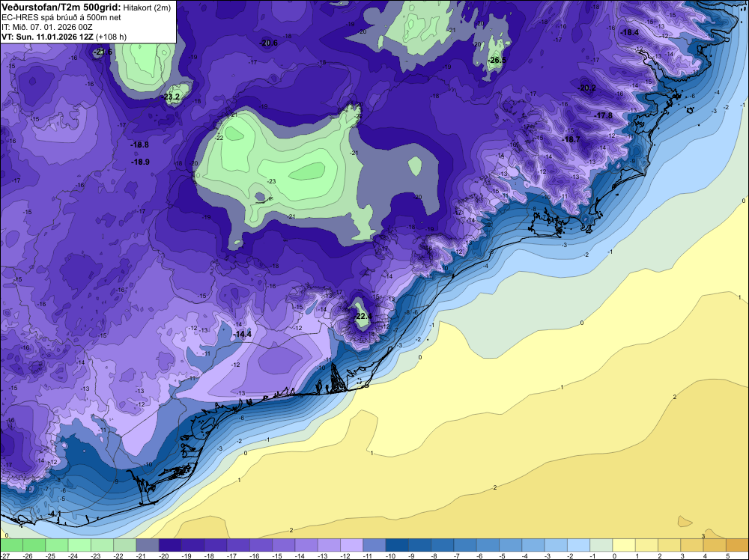Click the bold map value -26.5
Image resolution: width=749 pixels, height=560 pixels.
click(x=497, y=60)
